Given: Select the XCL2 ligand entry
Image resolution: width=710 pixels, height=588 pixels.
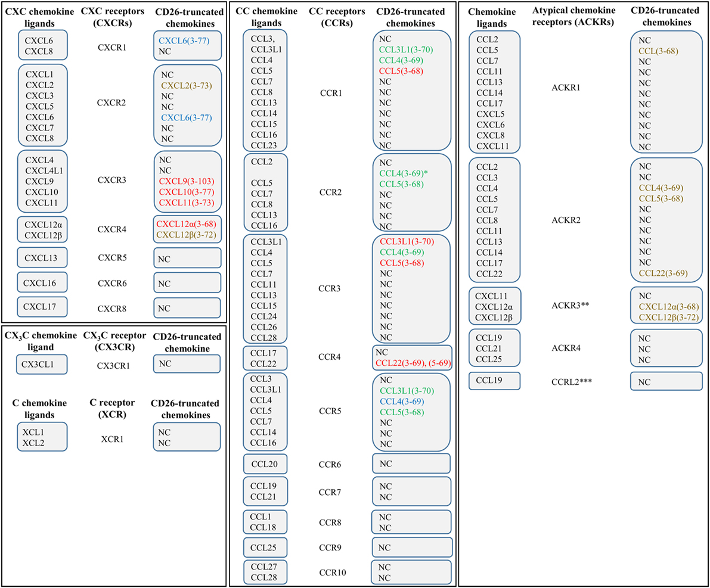Looking at the screenshot, I should click(x=33, y=443).
